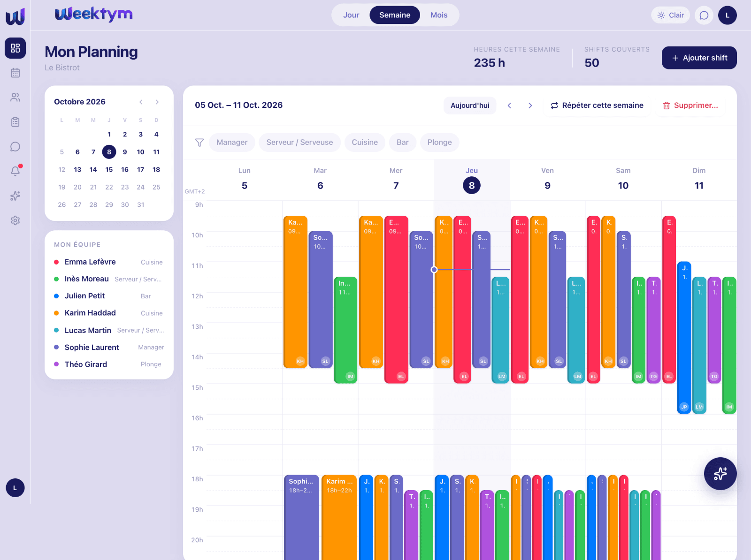Screen dimensions: 751x560
Task: Go to previous month in mini calendar
Action: (x=141, y=102)
